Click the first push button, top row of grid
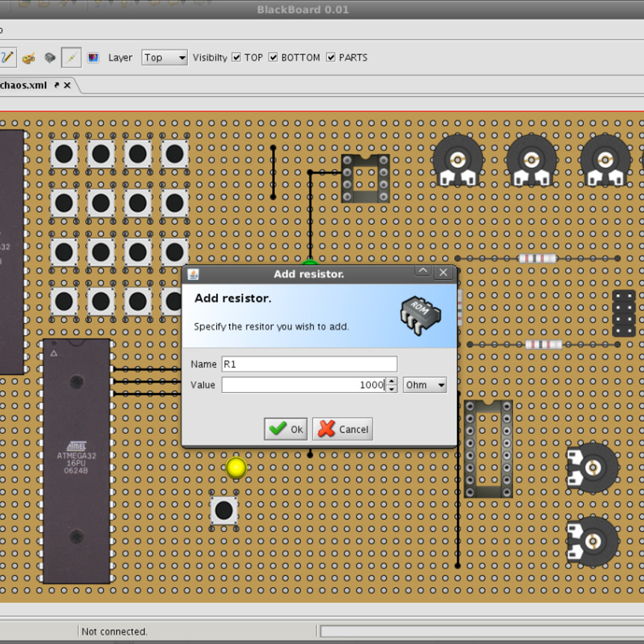This screenshot has height=644, width=644. point(64,154)
